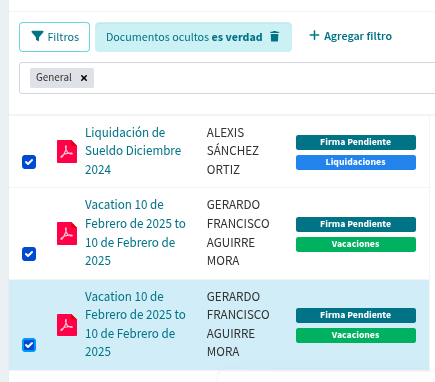Uncheck the Liquidación de Sueldo Diciembre 2024 checkbox

[x=29, y=162]
